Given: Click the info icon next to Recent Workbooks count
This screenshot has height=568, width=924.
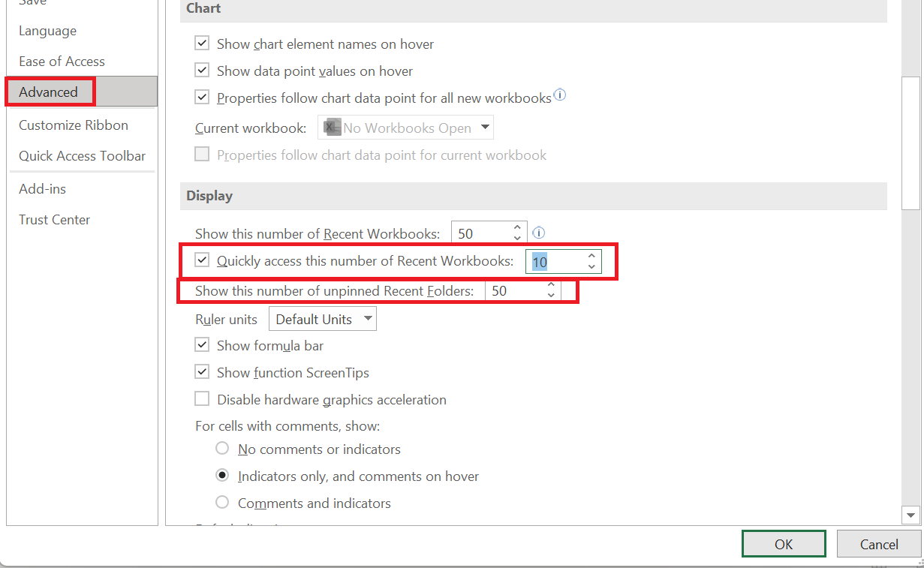Looking at the screenshot, I should point(538,233).
